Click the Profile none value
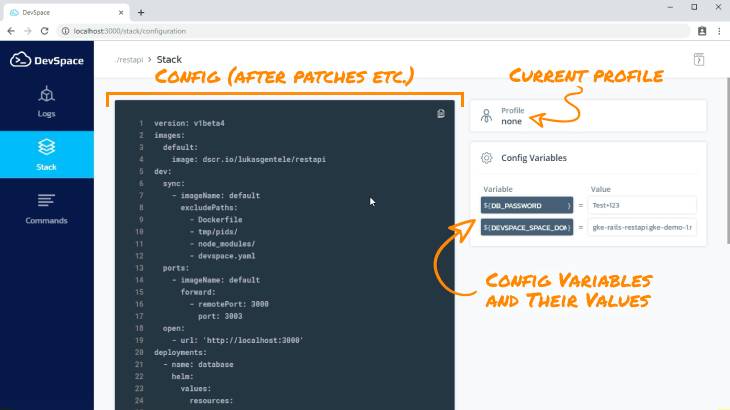Viewport: 730px width, 410px height. (511, 121)
